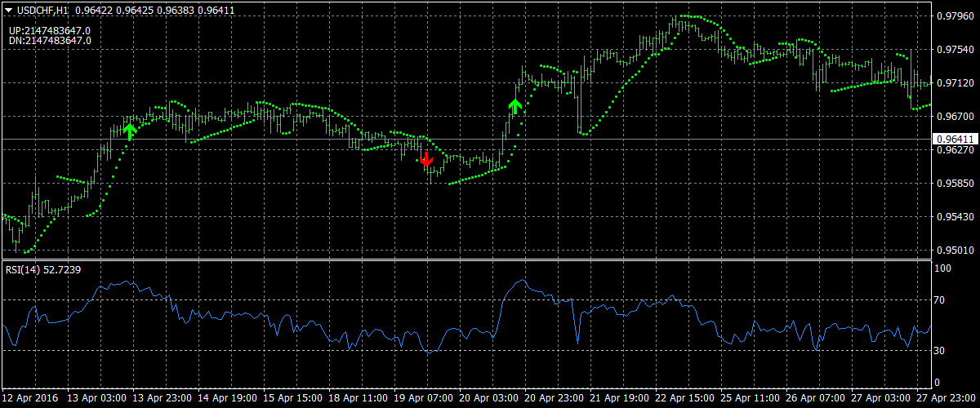
Task: Click the 0.96700 price scale label
Action: point(953,117)
